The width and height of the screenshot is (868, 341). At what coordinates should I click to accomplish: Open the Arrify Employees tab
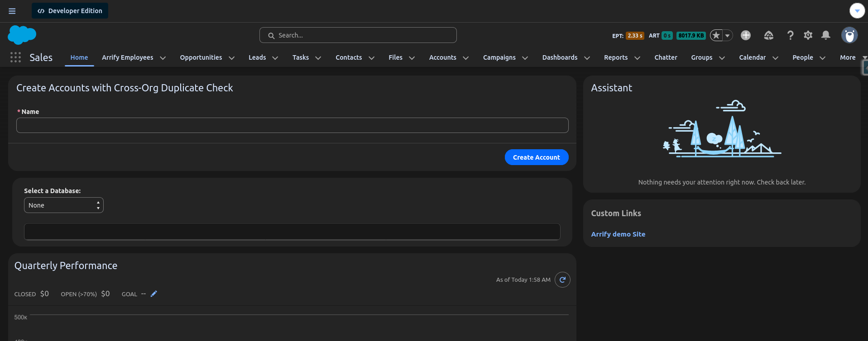pos(127,57)
